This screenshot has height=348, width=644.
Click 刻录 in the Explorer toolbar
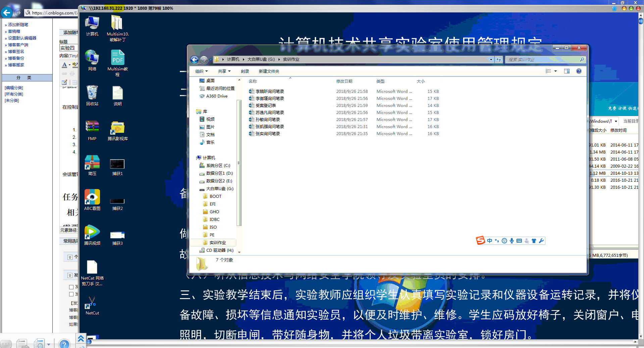pyautogui.click(x=245, y=71)
